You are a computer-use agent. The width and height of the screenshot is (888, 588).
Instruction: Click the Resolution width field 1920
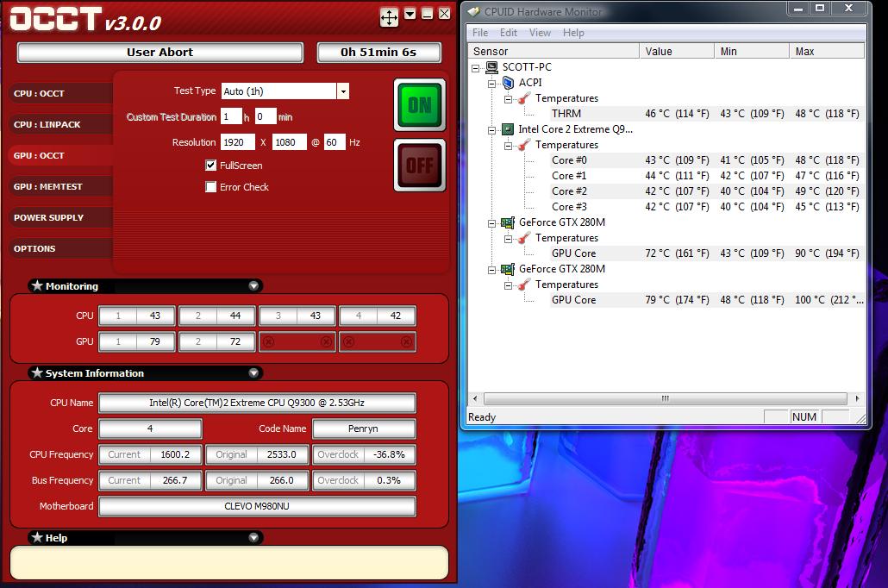(x=237, y=142)
